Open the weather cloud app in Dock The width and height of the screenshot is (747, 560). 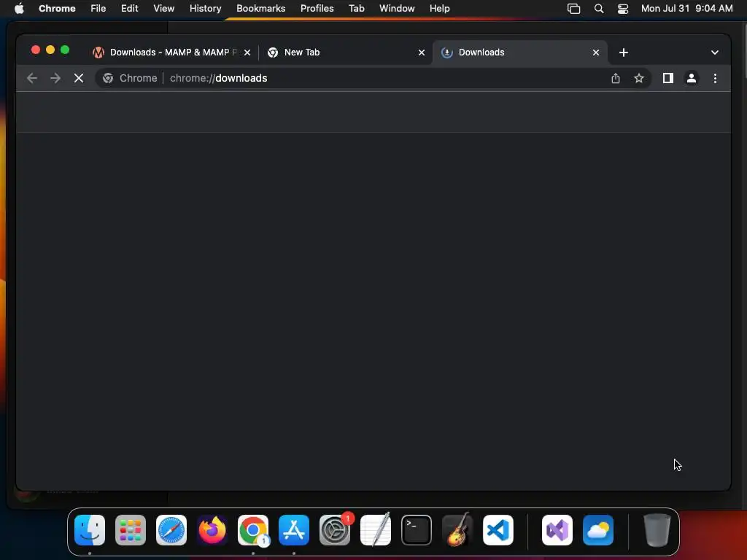coord(598,530)
